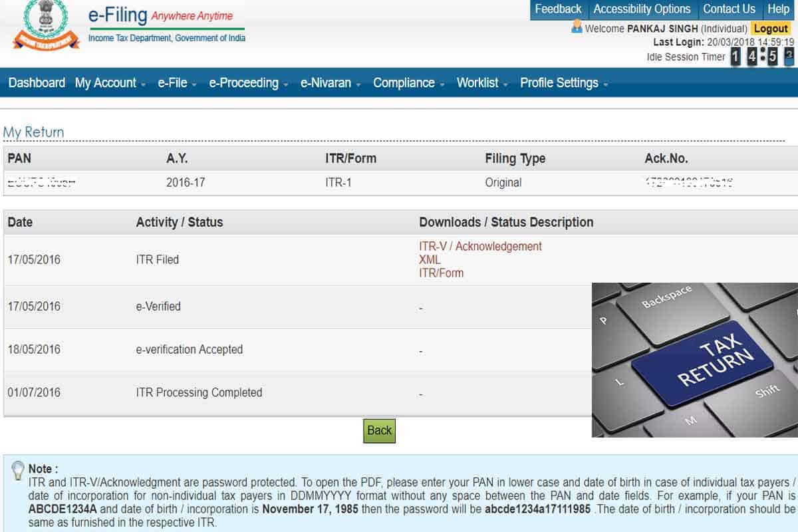Download the XML file
Viewport: 798px width, 532px height.
[x=429, y=259]
